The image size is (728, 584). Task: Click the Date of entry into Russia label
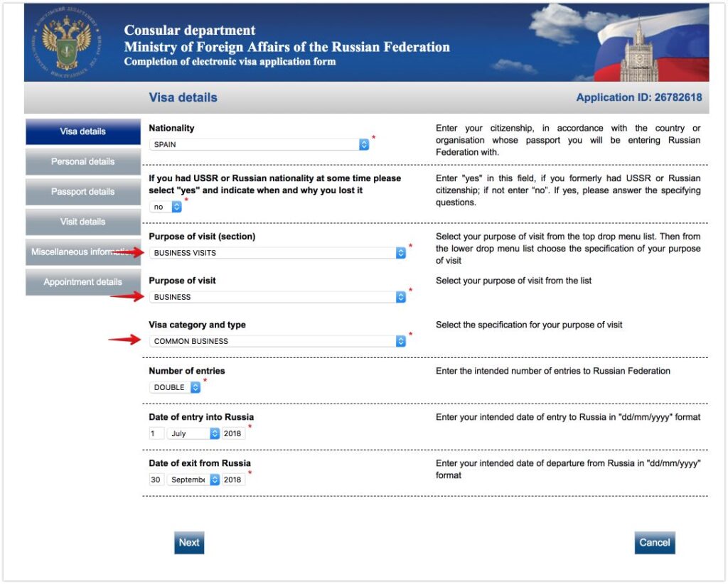(201, 417)
